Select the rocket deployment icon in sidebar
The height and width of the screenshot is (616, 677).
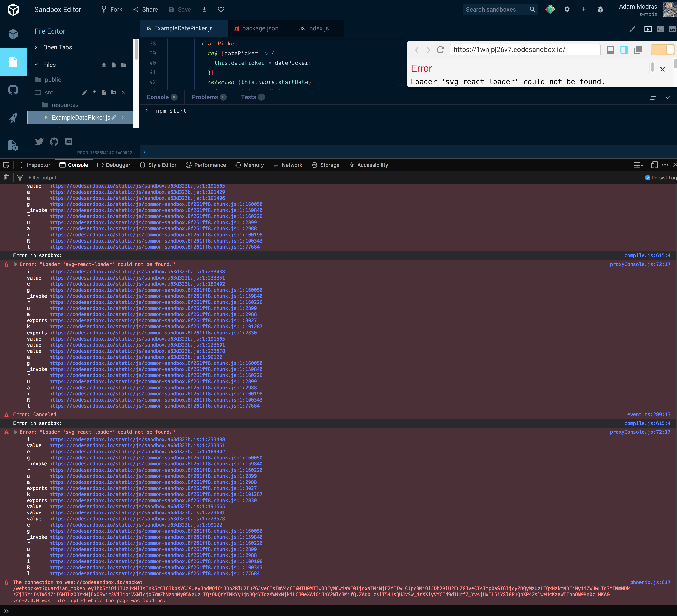tap(13, 118)
